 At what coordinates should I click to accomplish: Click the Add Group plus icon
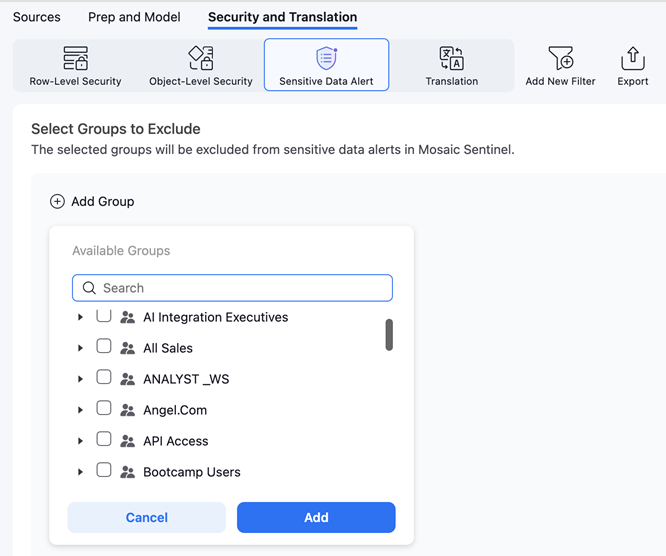click(58, 201)
